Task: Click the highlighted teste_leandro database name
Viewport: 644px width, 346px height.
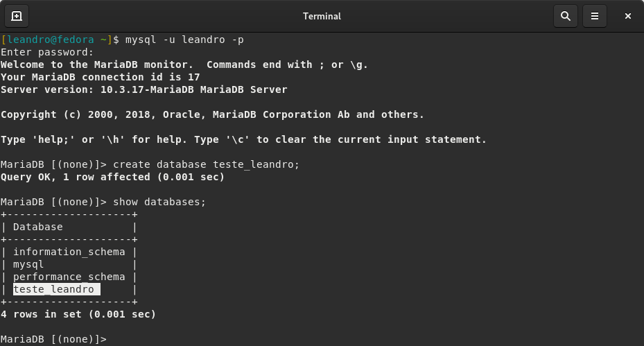Action: (x=54, y=289)
